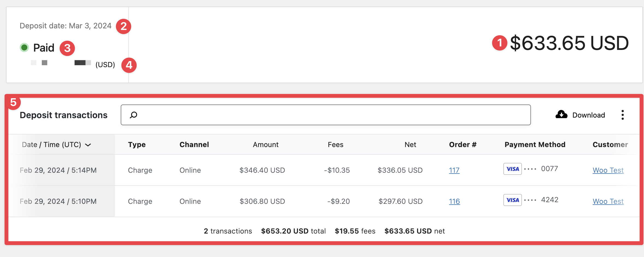
Task: Sort transactions by the Amount column
Action: [265, 145]
